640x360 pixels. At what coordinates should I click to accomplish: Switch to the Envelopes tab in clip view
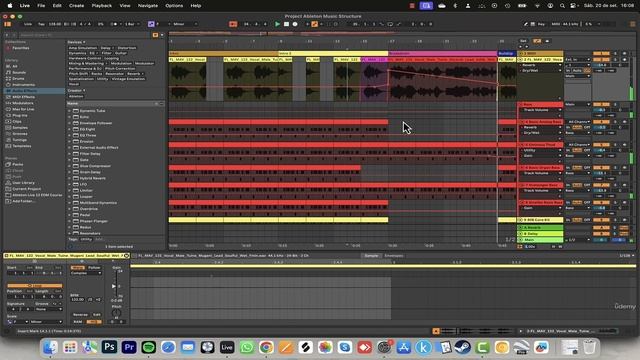pos(394,256)
